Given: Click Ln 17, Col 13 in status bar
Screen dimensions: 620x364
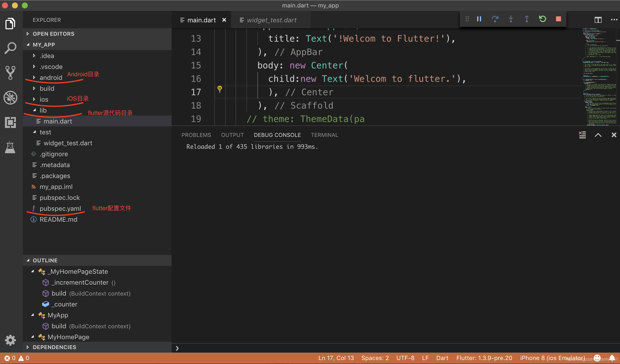Looking at the screenshot, I should pos(336,358).
